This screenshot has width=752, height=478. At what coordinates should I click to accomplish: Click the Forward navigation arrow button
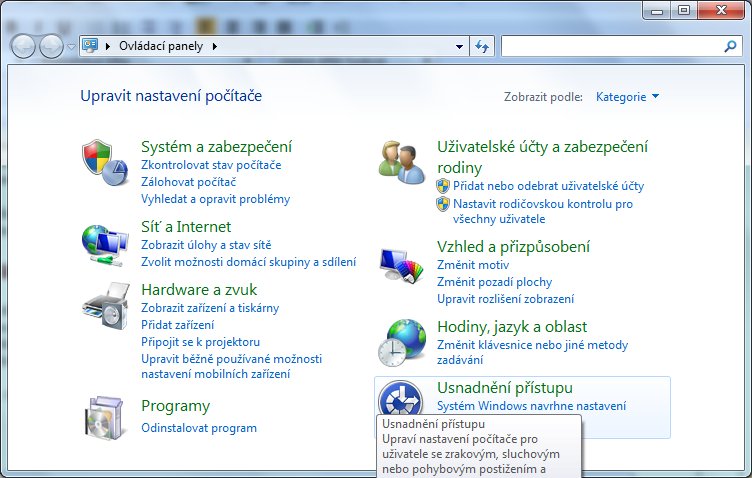tap(51, 47)
